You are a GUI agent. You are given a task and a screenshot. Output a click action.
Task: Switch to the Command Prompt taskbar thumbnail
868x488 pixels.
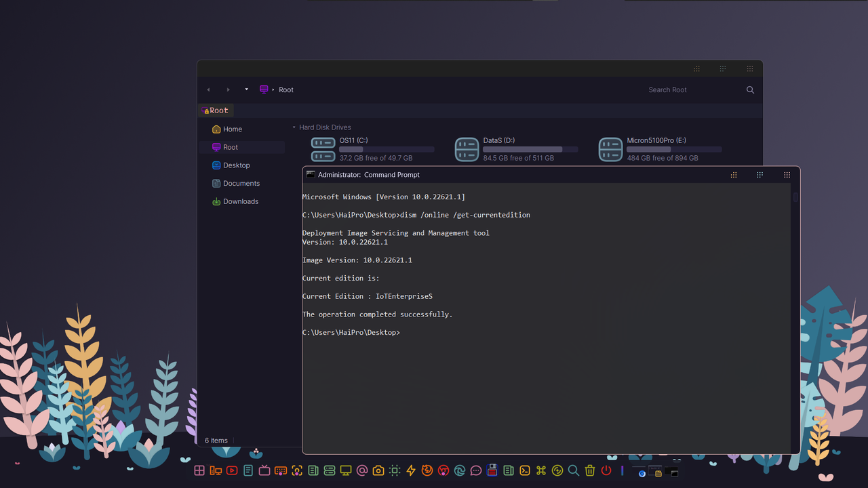coord(671,471)
